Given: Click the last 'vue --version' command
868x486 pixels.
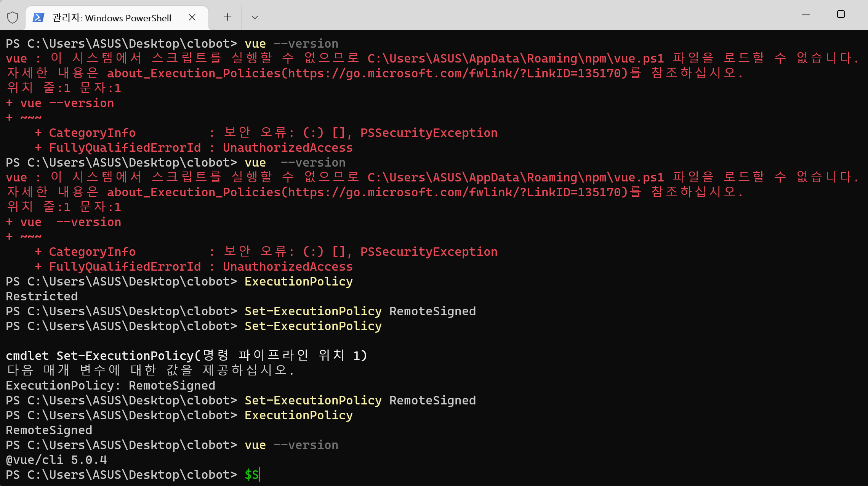Looking at the screenshot, I should click(291, 445).
